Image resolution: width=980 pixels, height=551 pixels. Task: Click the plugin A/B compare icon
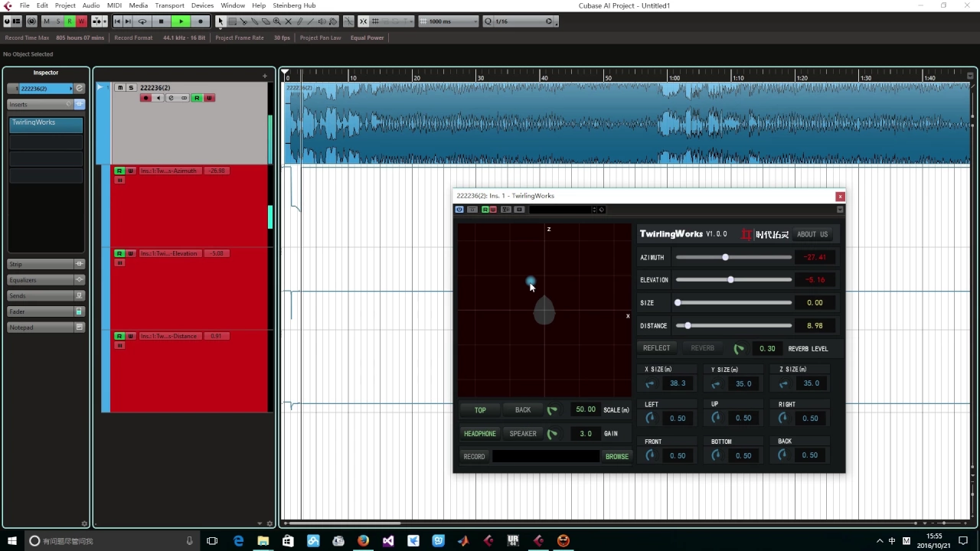tap(506, 210)
